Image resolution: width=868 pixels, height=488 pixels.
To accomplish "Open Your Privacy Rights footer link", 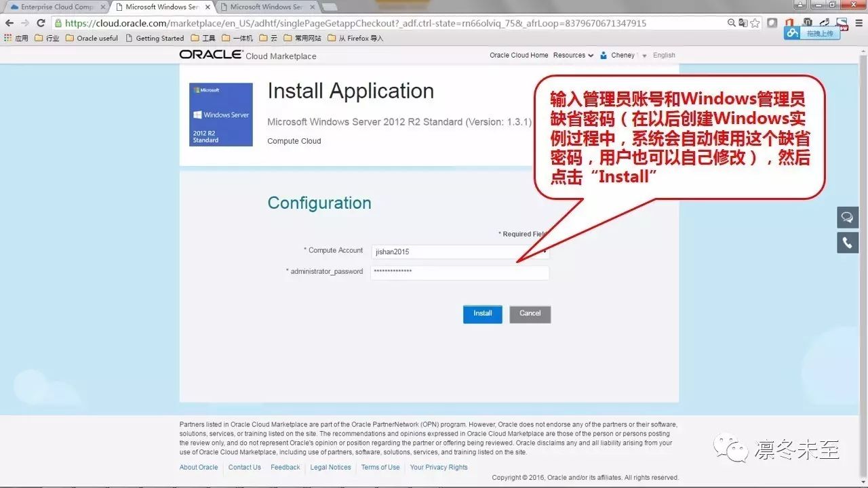I will tap(439, 468).
